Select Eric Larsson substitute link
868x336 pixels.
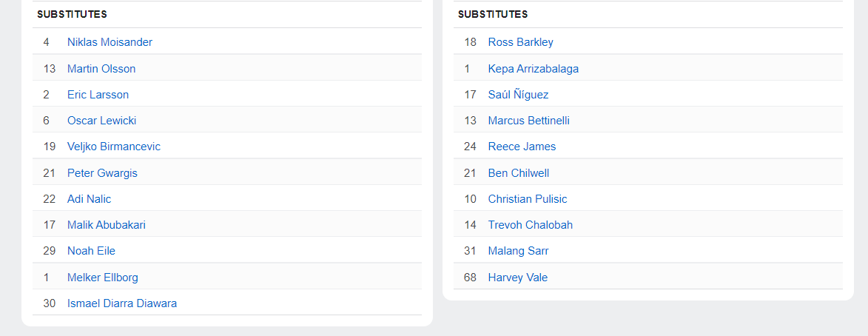[98, 95]
